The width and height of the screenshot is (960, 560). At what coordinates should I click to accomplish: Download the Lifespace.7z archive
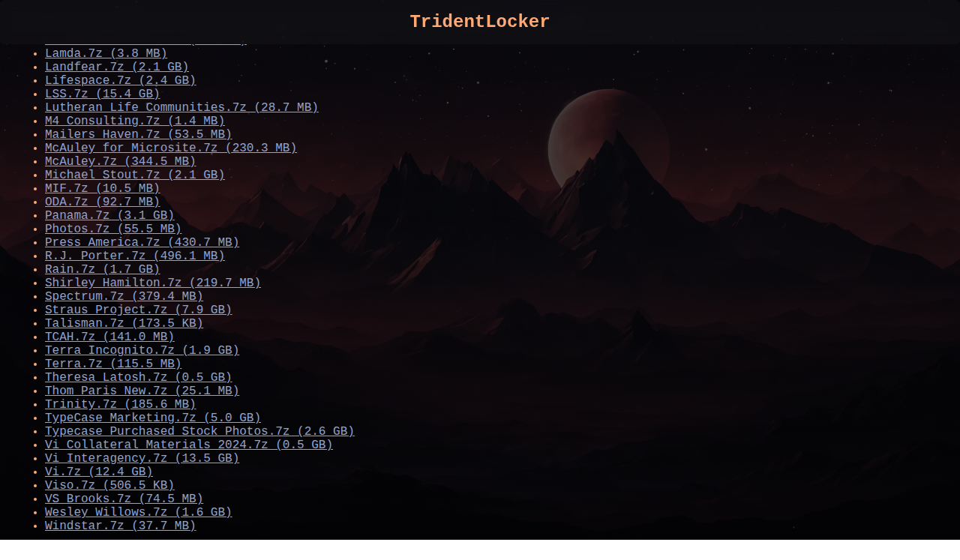click(x=120, y=81)
